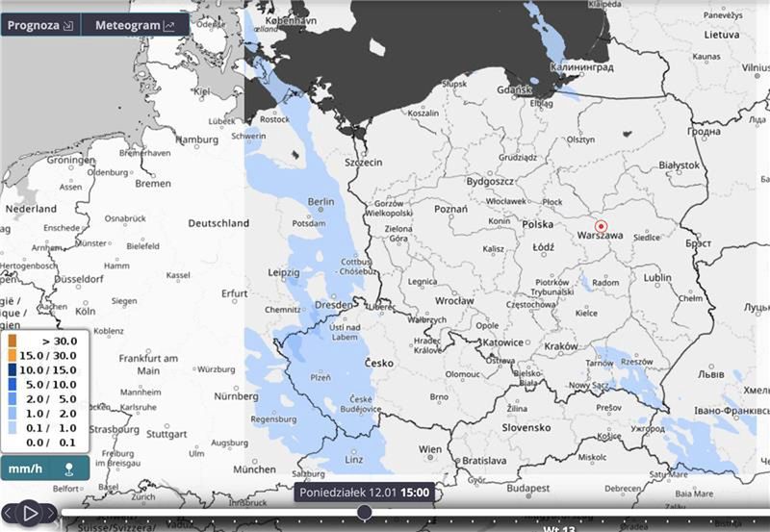Select the 10.0 / 15.0 dark blue swatch
The image size is (770, 532).
tap(13, 369)
